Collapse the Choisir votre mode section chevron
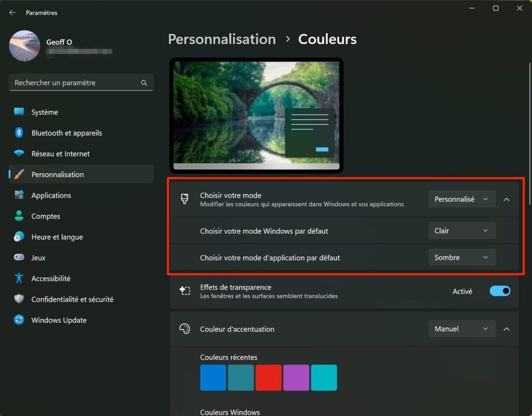The width and height of the screenshot is (532, 416). (507, 200)
